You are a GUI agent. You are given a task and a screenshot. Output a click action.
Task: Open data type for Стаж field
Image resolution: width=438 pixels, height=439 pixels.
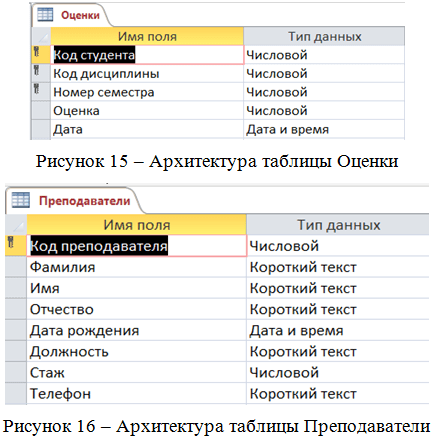[338, 373]
